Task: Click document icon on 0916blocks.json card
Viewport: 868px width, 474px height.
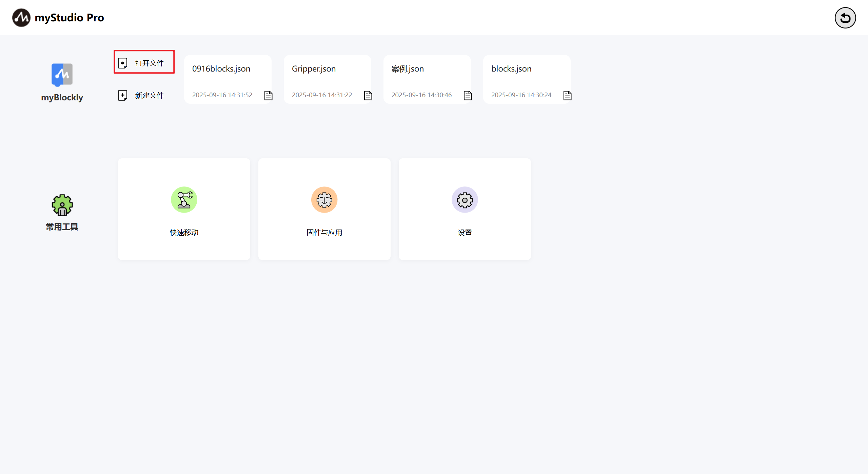Action: (268, 96)
